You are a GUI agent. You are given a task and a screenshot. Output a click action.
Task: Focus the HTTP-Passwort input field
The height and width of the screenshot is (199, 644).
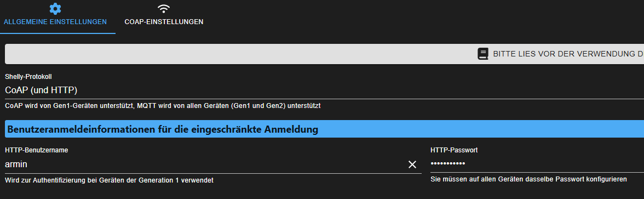pos(537,163)
